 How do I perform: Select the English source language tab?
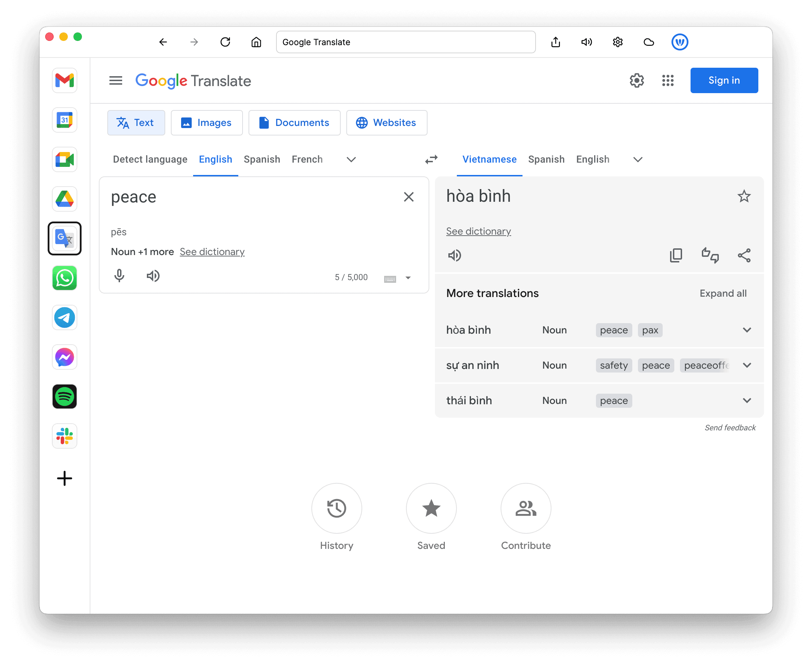pos(215,159)
